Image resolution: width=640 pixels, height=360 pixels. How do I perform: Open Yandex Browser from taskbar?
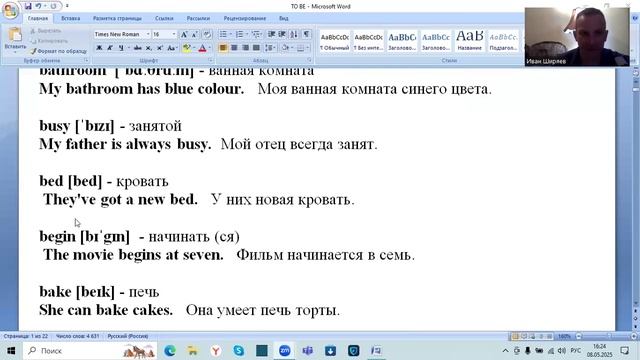[x=216, y=351]
